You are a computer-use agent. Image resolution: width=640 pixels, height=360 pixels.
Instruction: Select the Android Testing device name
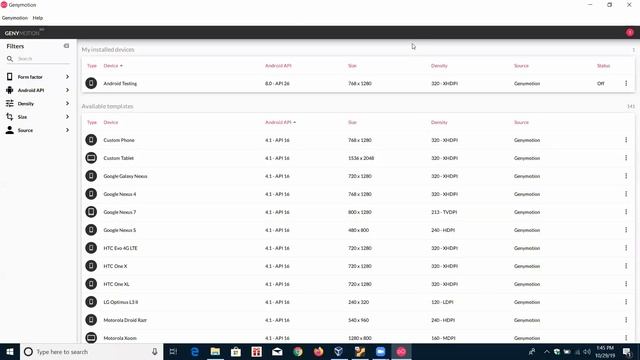click(x=120, y=84)
